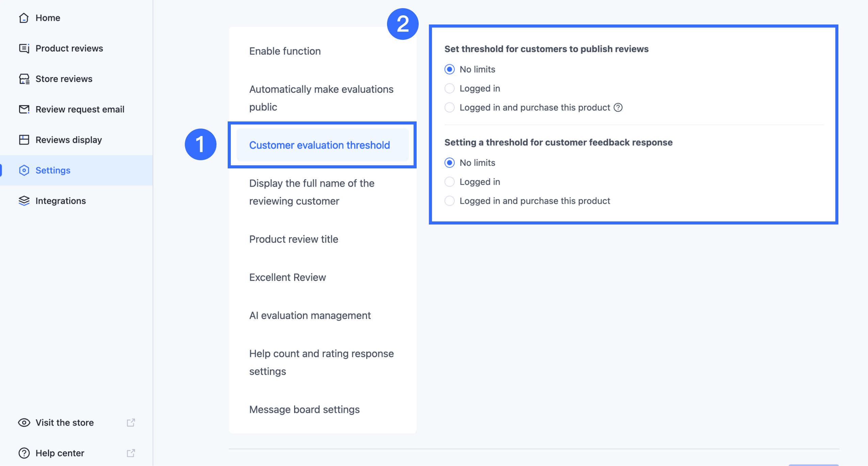This screenshot has width=868, height=466.
Task: Click the Integrations layers icon
Action: point(24,201)
